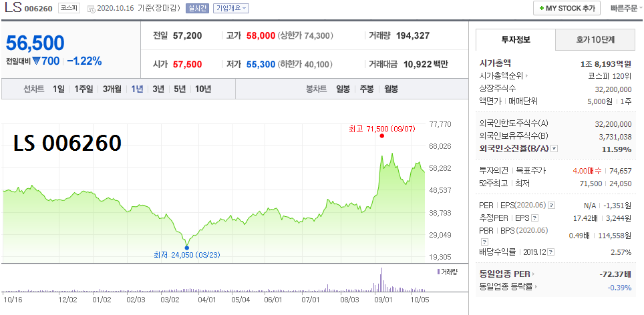Toggle the 실시간 real-time button
Viewport: 644px width, 315px height.
coord(198,8)
